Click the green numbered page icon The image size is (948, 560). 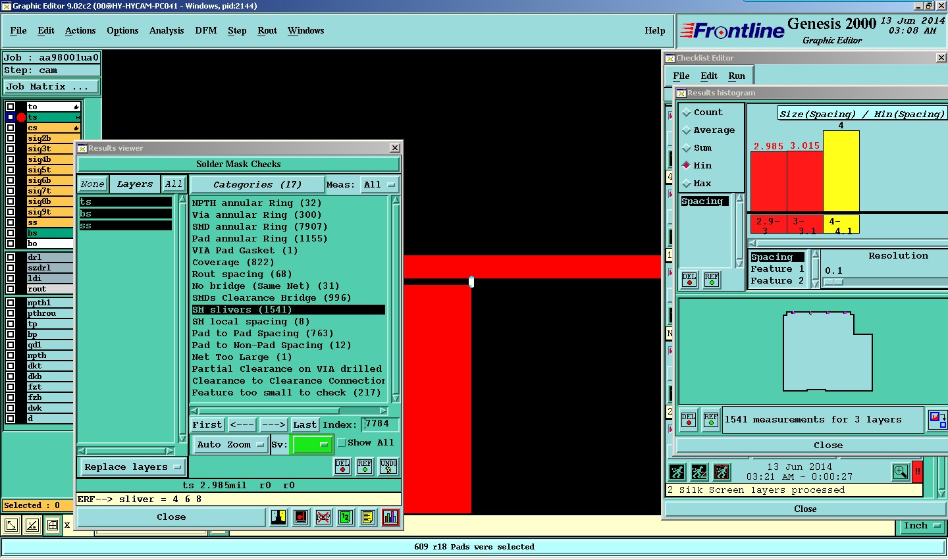(x=346, y=517)
